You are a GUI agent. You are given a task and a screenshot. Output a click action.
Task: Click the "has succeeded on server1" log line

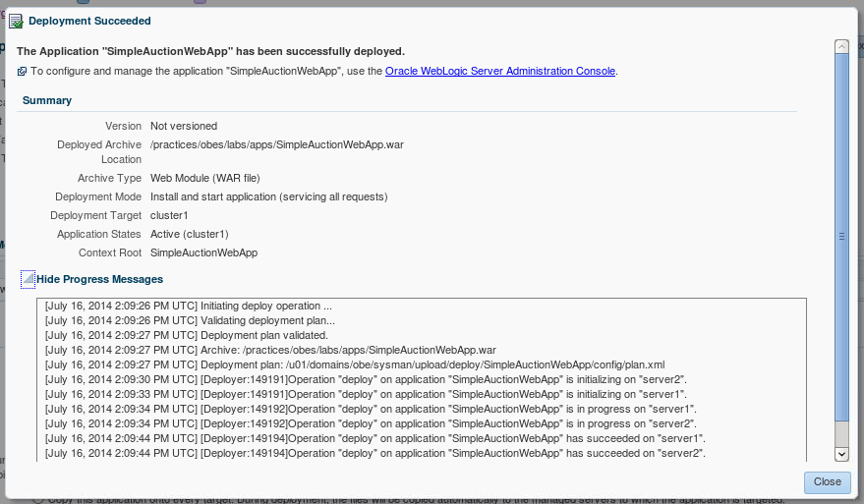(375, 438)
